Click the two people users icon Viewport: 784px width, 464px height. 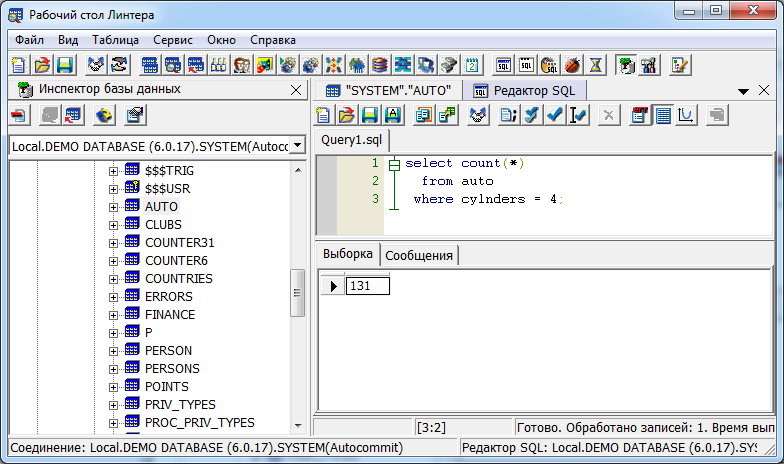241,65
